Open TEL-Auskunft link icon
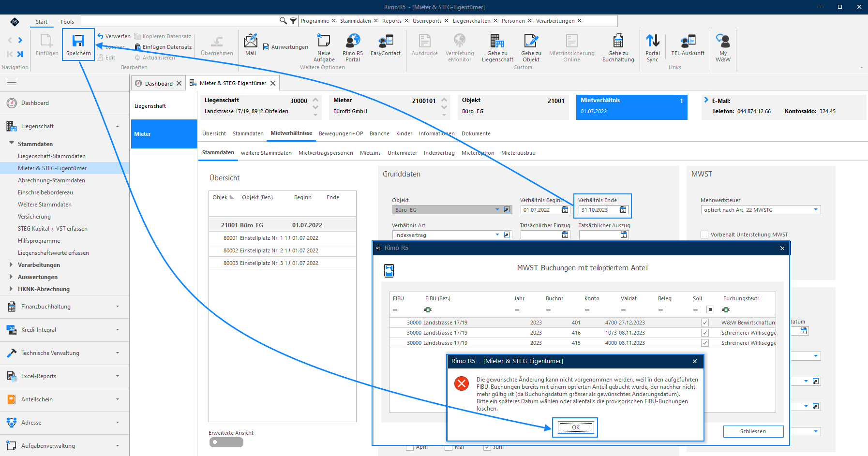Screen dimensions: 868x456 point(688,41)
